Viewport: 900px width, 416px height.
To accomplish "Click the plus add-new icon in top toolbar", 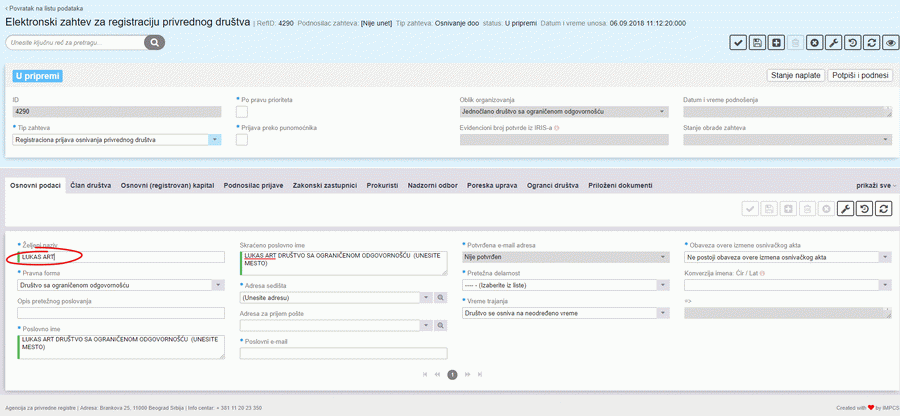I will point(776,43).
